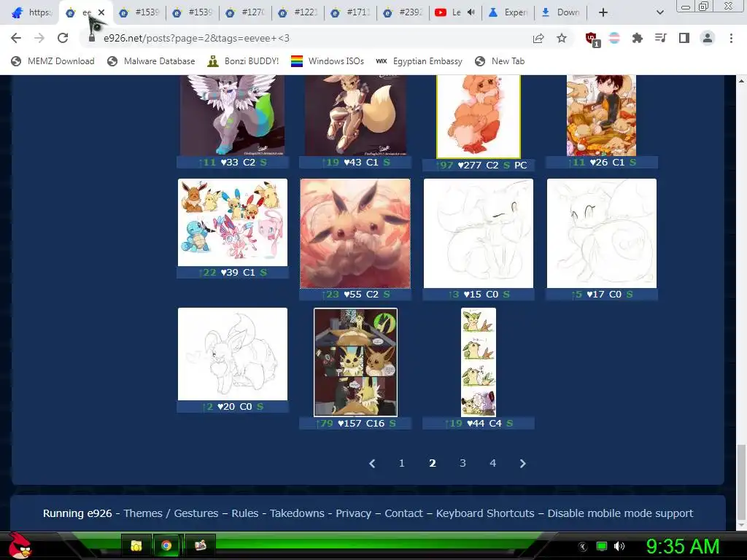Open the Bonzi BUDDY! bookmark

pyautogui.click(x=243, y=61)
